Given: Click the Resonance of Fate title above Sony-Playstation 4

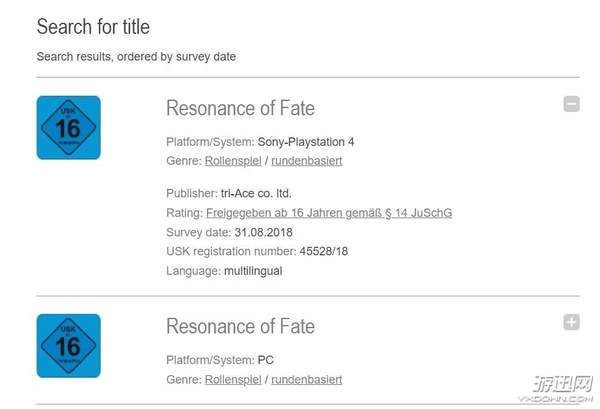Looking at the screenshot, I should (x=240, y=108).
